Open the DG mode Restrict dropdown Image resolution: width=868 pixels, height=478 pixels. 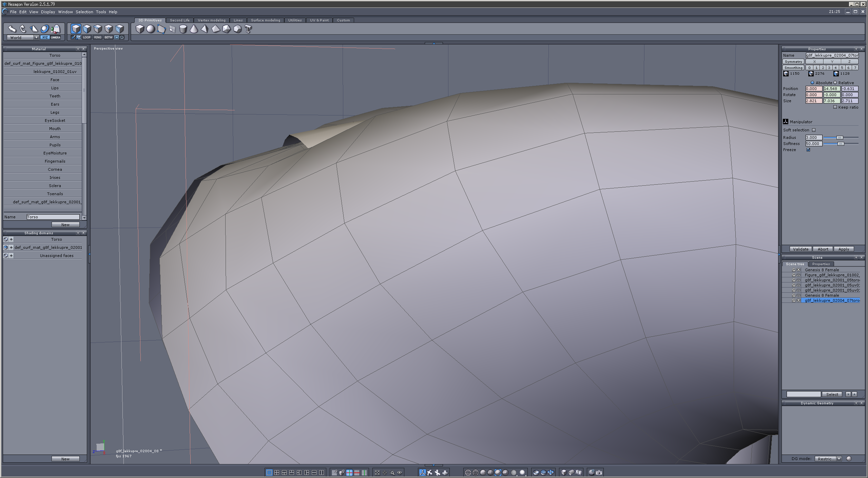point(839,459)
